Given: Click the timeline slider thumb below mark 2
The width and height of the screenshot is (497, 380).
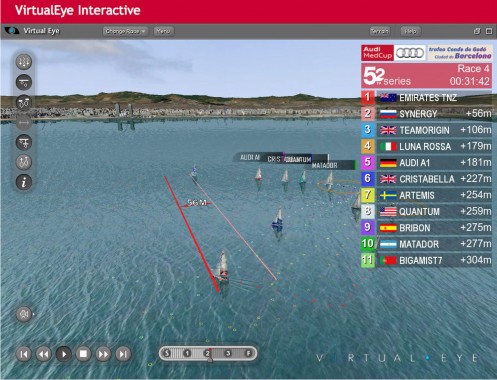Looking at the screenshot, I should click(210, 360).
